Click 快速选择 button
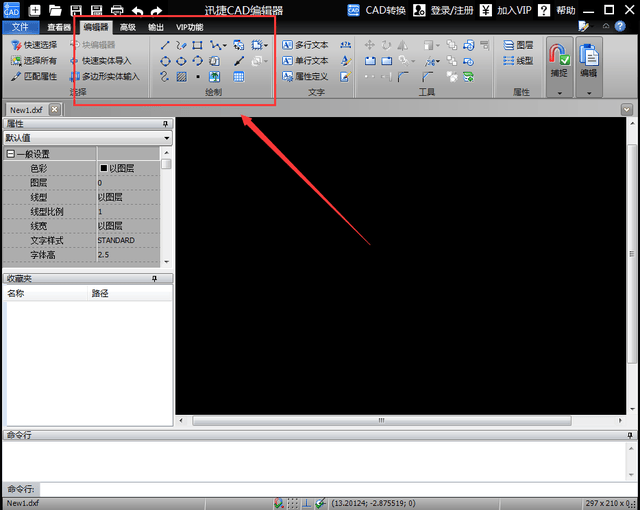The width and height of the screenshot is (640, 510). click(x=34, y=45)
